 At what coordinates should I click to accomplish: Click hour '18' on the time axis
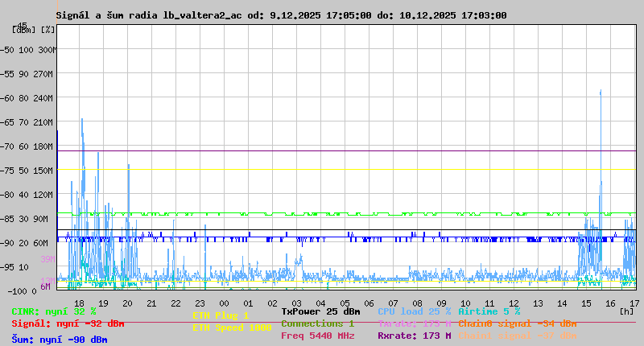point(79,303)
